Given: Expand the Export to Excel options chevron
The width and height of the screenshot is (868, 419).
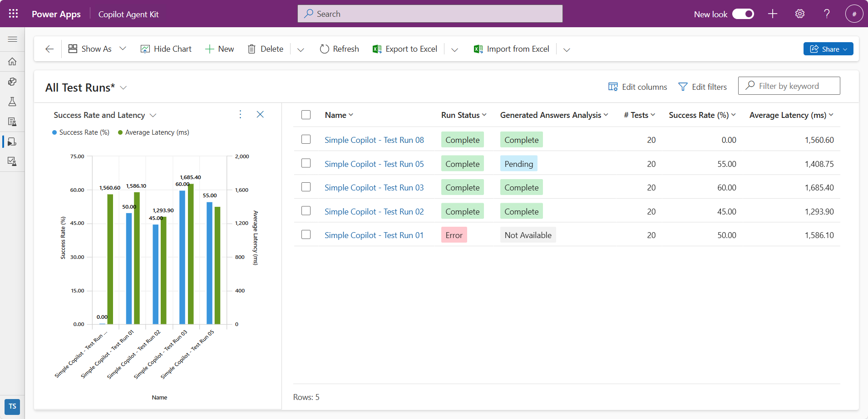Looking at the screenshot, I should 454,49.
